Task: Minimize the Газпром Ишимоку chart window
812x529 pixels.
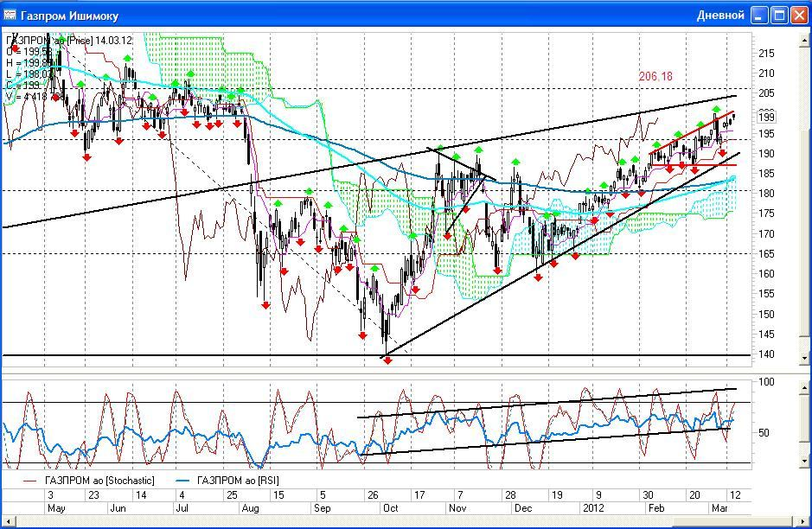Action: point(759,15)
